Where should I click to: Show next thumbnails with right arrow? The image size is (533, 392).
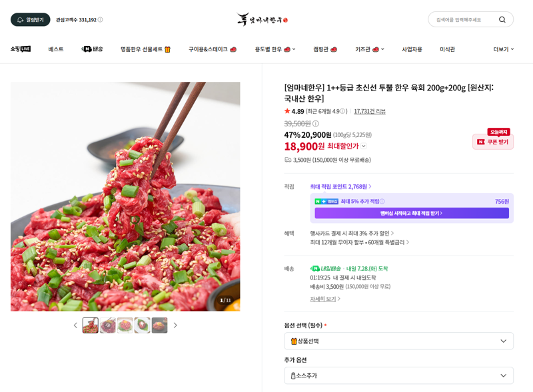click(x=175, y=325)
